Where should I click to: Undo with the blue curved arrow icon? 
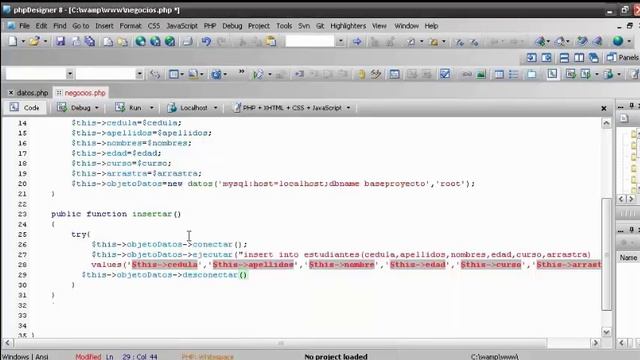click(x=206, y=41)
